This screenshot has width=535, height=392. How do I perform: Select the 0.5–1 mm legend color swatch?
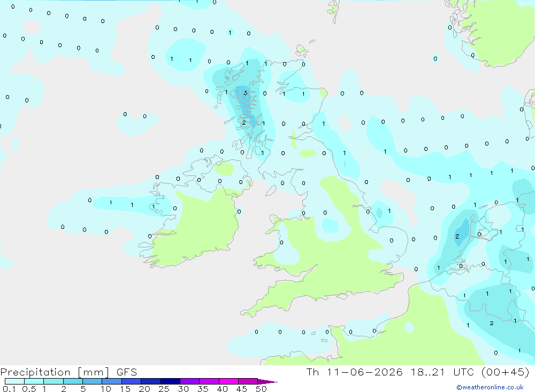(x=34, y=381)
